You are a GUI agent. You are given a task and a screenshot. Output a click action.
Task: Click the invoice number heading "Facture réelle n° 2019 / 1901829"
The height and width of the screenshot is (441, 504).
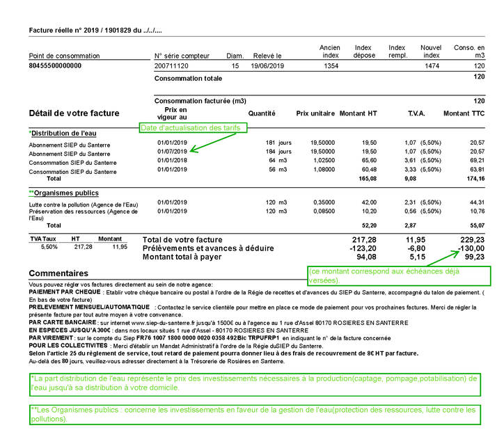pyautogui.click(x=80, y=31)
